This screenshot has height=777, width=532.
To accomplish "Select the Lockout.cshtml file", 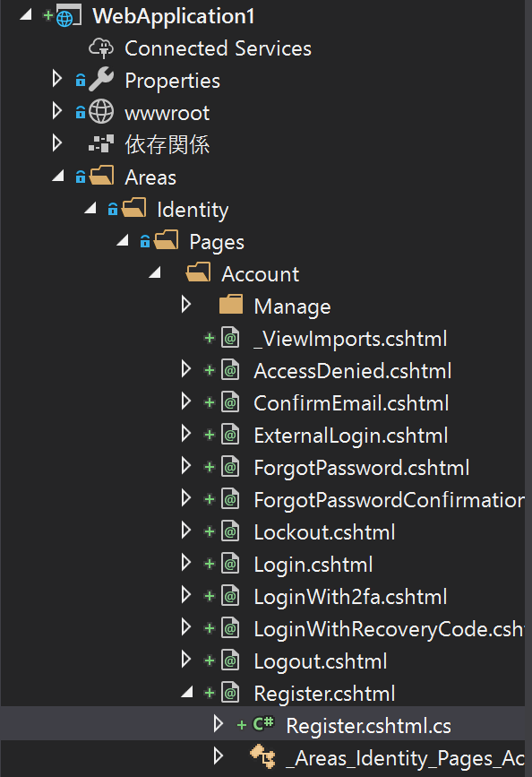I will click(x=324, y=532).
